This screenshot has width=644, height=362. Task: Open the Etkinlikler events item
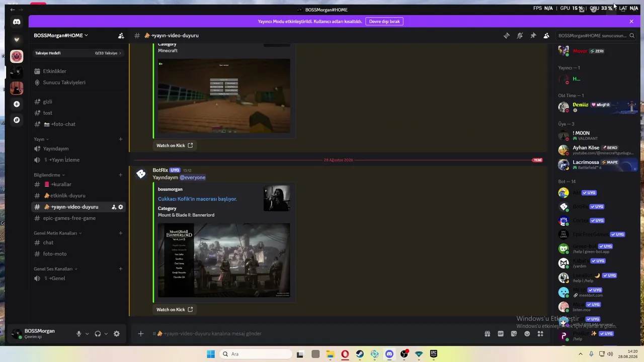[78, 71]
